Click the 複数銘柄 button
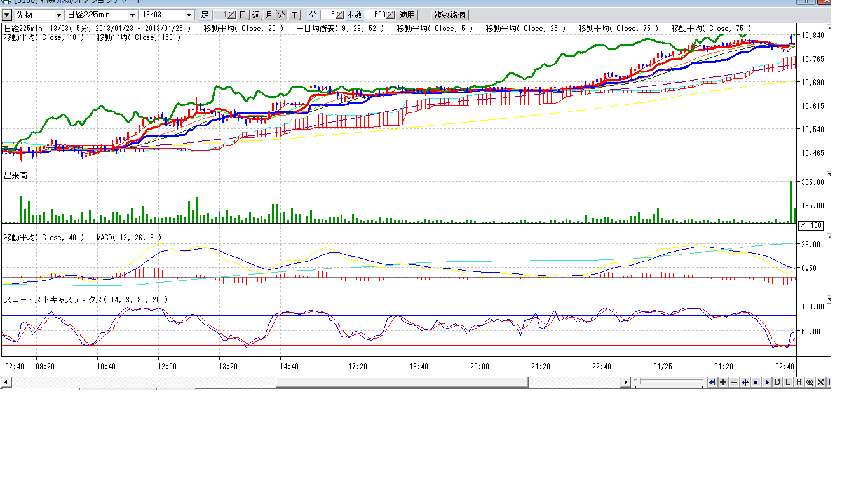Image resolution: width=868 pixels, height=488 pixels. (449, 15)
